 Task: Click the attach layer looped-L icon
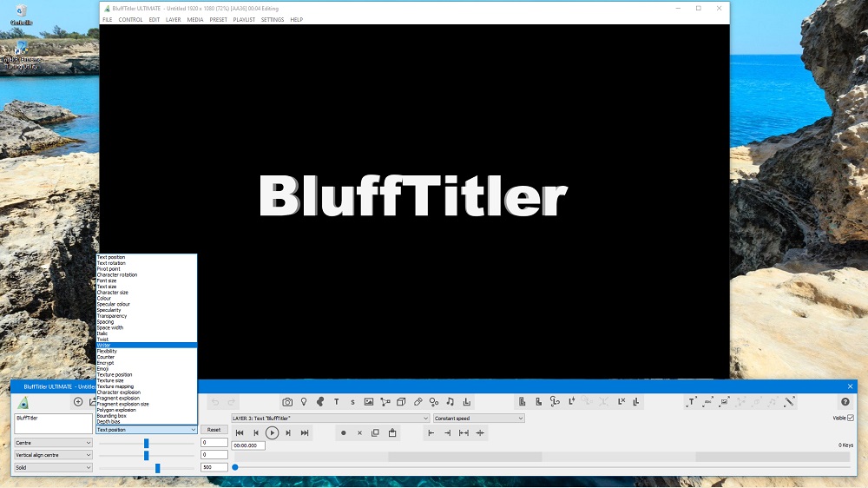[555, 401]
